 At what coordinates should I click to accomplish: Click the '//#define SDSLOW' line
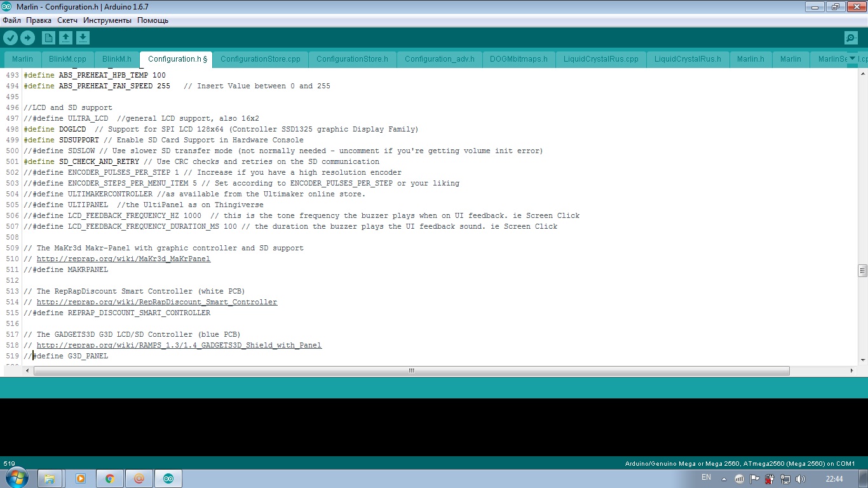pos(283,151)
